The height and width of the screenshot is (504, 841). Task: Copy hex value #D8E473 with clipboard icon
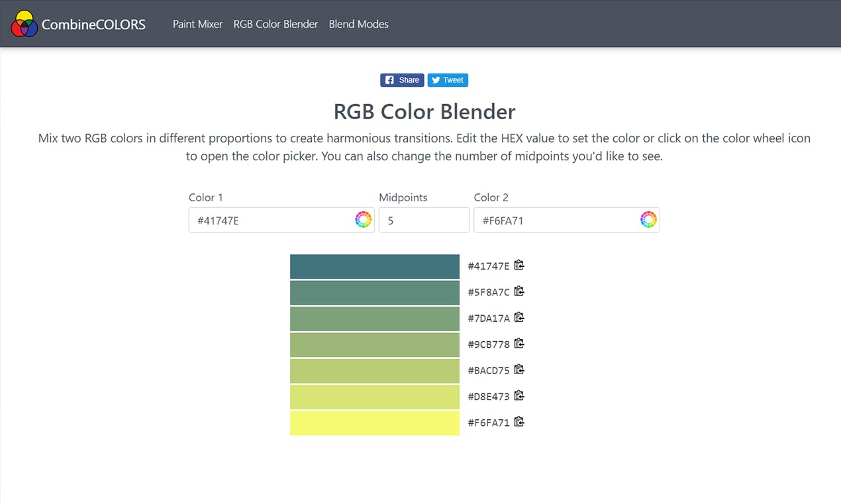coord(519,395)
